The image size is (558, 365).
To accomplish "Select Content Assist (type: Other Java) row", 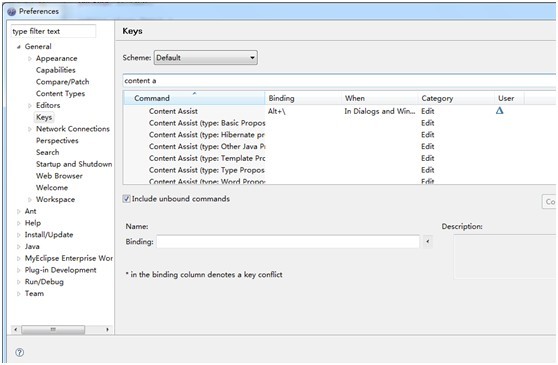I will click(339, 146).
